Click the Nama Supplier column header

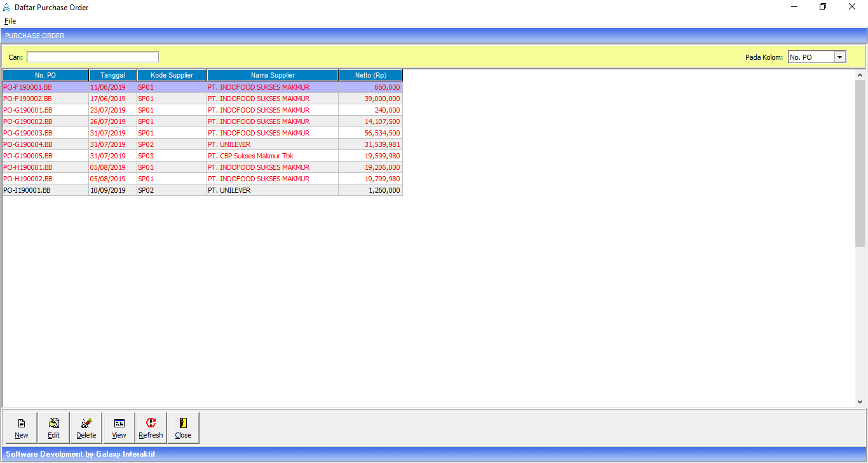(x=273, y=75)
